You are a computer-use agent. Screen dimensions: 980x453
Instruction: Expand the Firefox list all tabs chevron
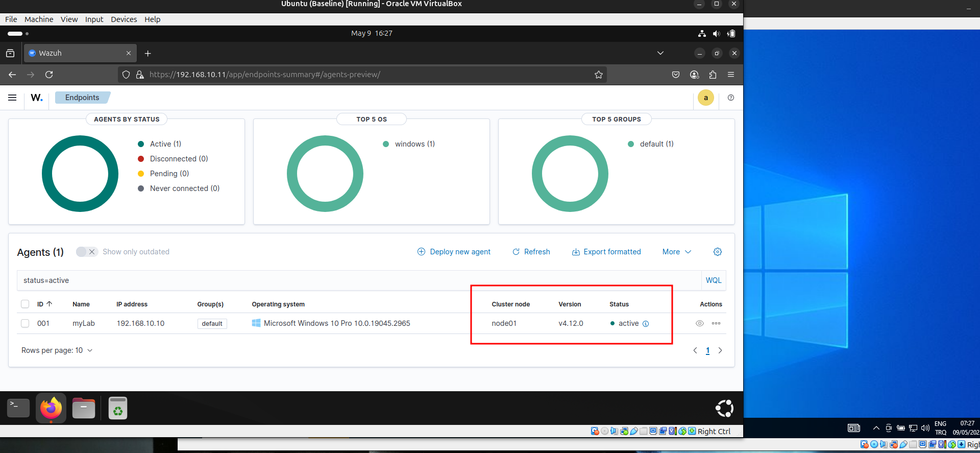(660, 53)
